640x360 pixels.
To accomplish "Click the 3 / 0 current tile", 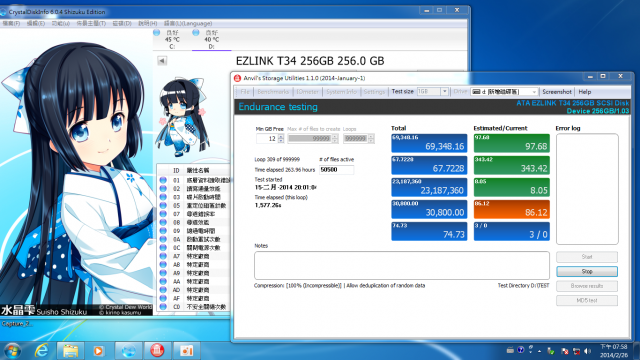I will 511,231.
